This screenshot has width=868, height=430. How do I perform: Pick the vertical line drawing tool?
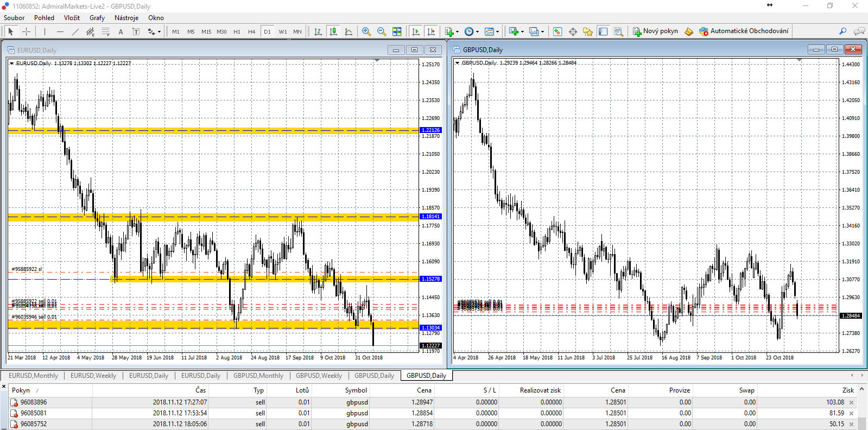(45, 31)
